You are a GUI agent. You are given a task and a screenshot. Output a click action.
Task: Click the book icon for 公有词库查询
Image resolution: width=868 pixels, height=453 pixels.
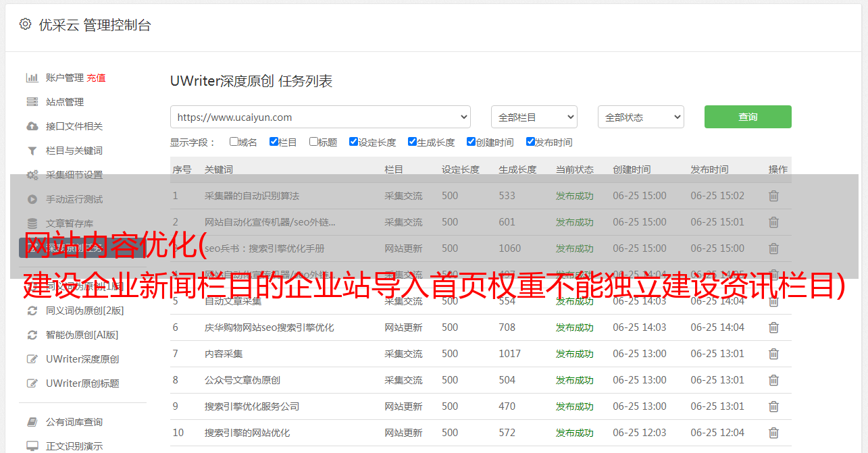32,422
